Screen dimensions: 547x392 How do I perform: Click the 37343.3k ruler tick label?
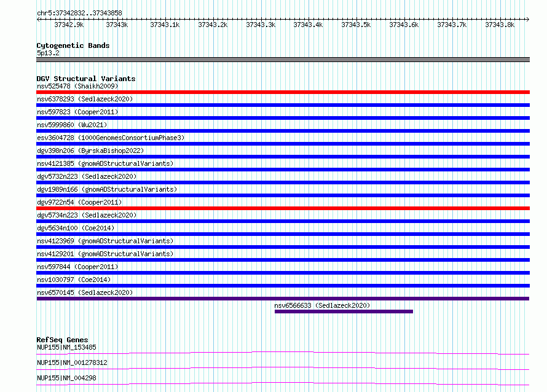(261, 25)
